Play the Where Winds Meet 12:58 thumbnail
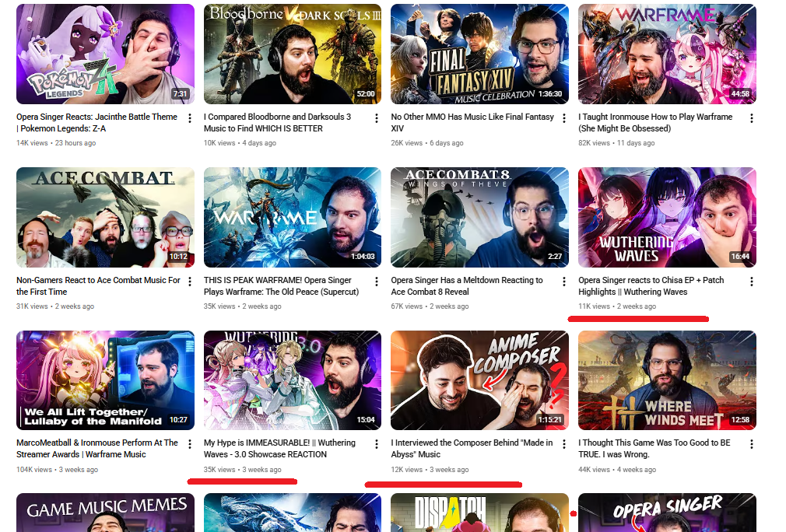Viewport: 786px width, 532px height. click(x=667, y=380)
